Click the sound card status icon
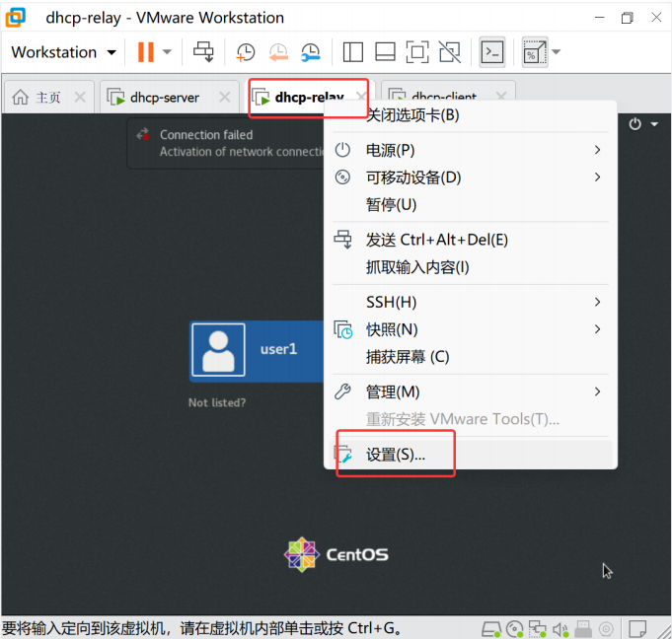The width and height of the screenshot is (672, 639). point(560,629)
